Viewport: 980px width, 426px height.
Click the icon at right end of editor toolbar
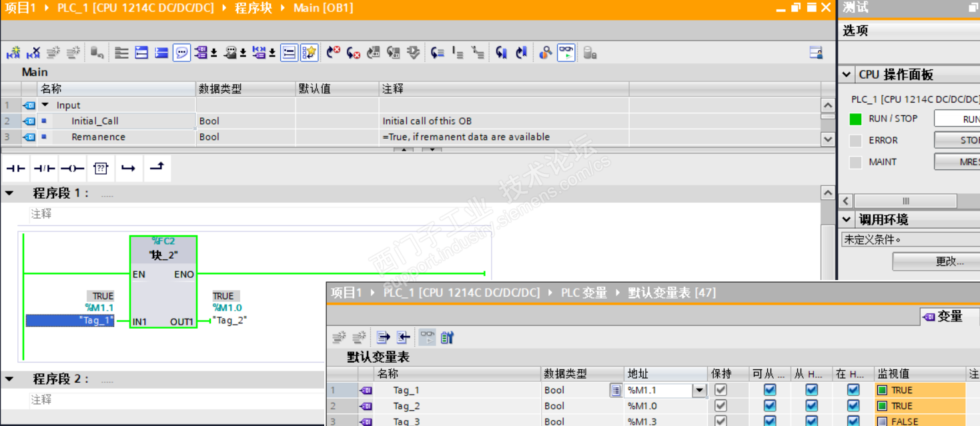815,53
